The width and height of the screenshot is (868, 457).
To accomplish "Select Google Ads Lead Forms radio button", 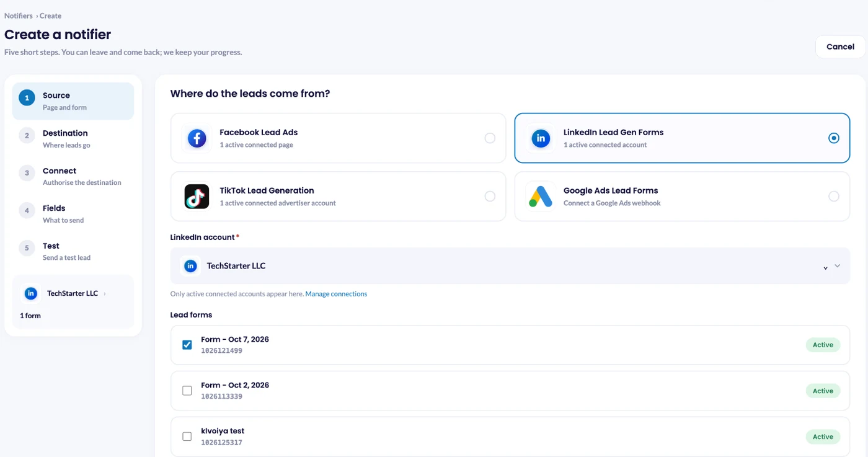I will pyautogui.click(x=834, y=197).
